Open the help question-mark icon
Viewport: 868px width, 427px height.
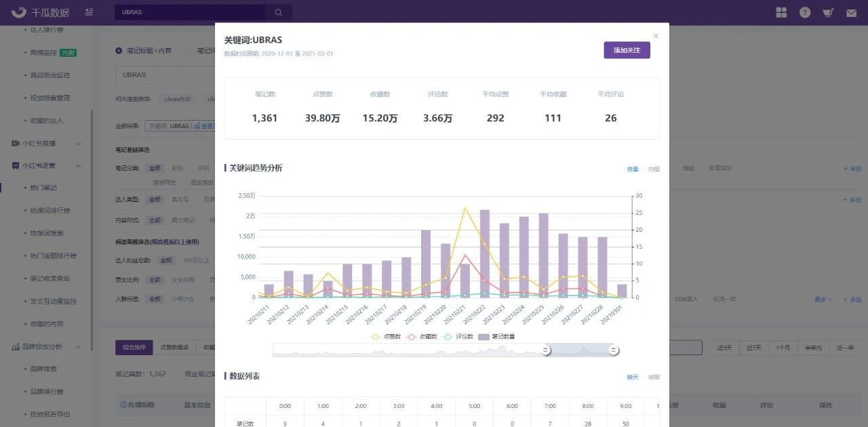click(x=805, y=12)
